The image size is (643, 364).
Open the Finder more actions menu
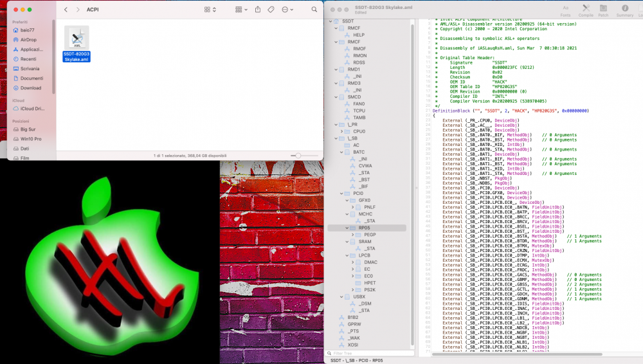(287, 10)
